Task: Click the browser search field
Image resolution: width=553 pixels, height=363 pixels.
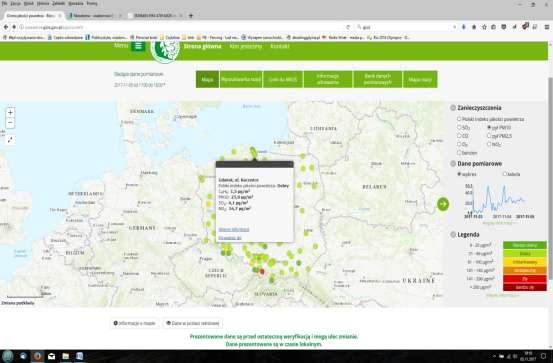Action: 407,27
